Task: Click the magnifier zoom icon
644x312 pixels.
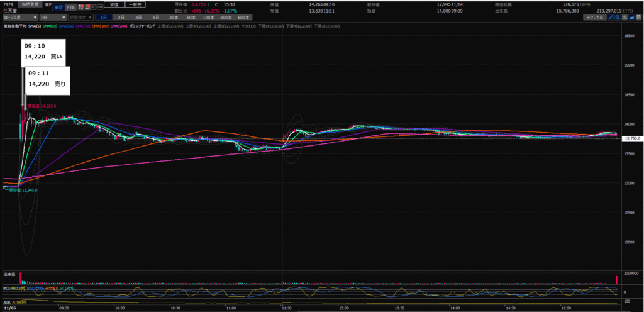Action: coord(618,18)
